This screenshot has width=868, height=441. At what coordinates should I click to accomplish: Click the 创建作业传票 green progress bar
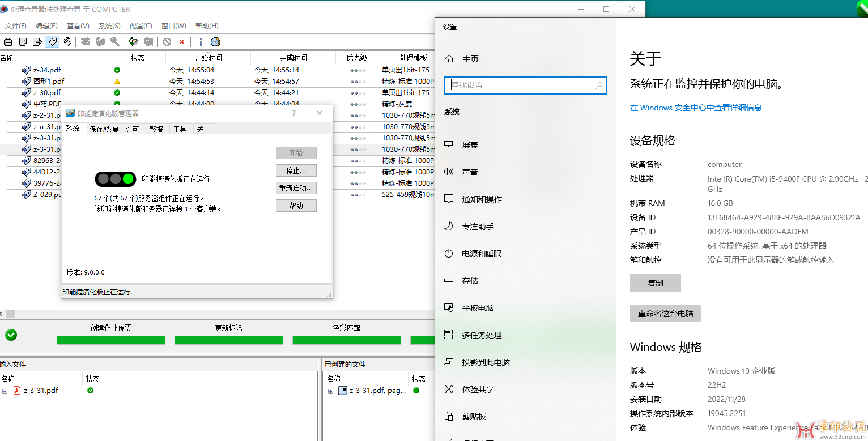(x=111, y=340)
